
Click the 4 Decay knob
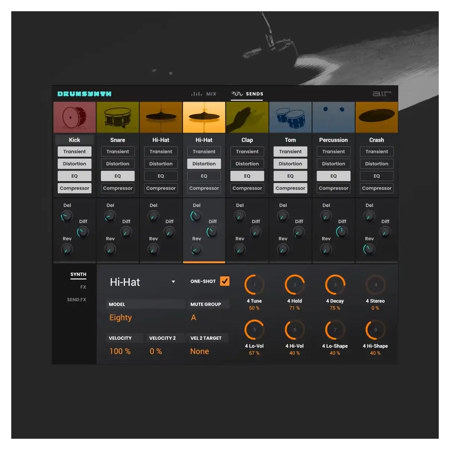335,285
